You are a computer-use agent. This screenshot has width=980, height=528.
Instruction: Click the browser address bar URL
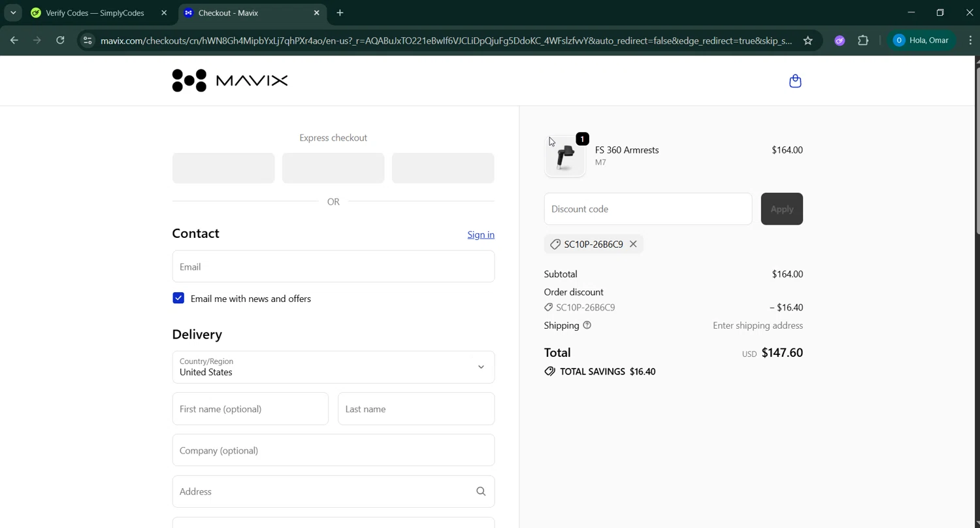point(446,41)
